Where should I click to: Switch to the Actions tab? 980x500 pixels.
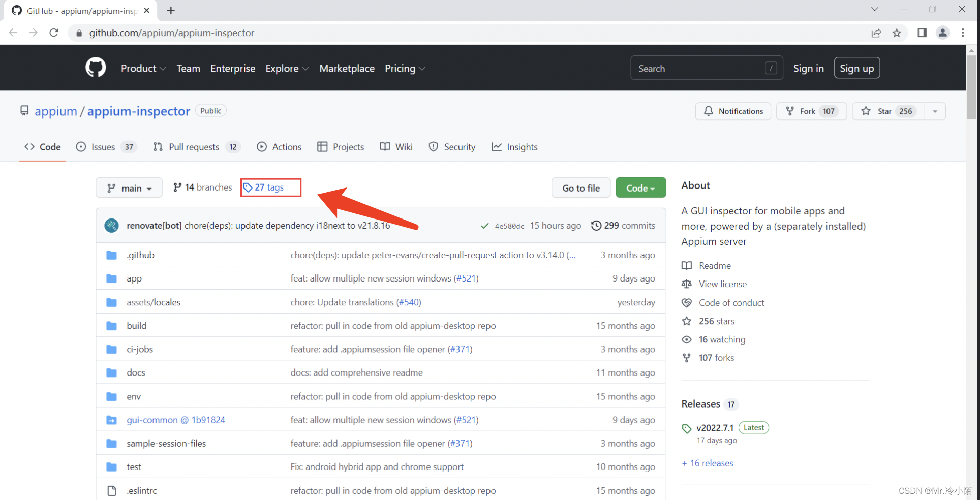pyautogui.click(x=279, y=147)
